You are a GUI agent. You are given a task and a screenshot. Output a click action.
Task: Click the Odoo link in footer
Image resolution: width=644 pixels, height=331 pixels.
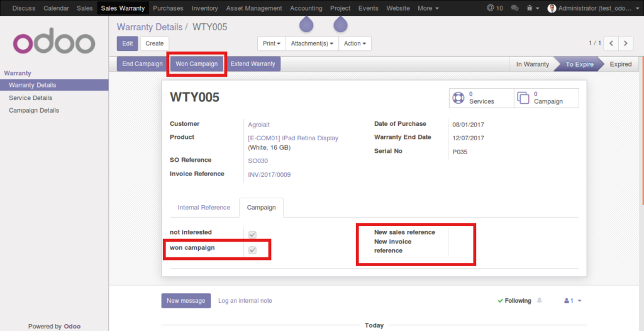point(72,326)
